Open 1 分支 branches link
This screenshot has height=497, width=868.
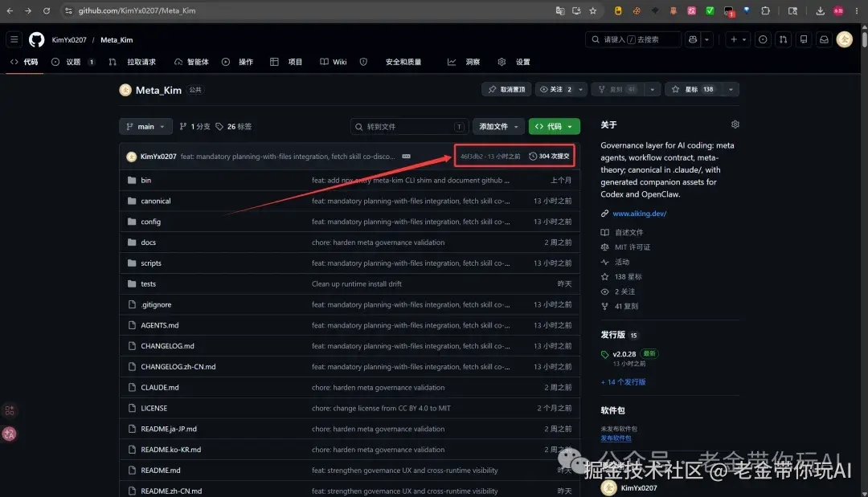194,127
